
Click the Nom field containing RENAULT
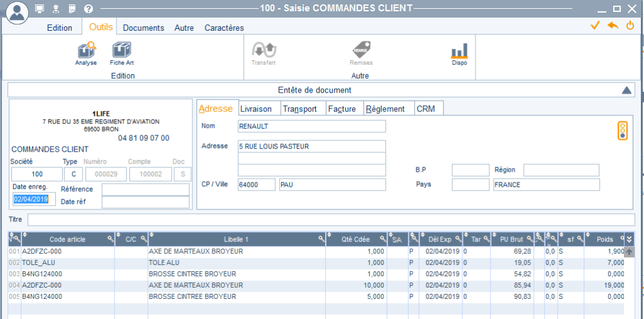point(312,126)
